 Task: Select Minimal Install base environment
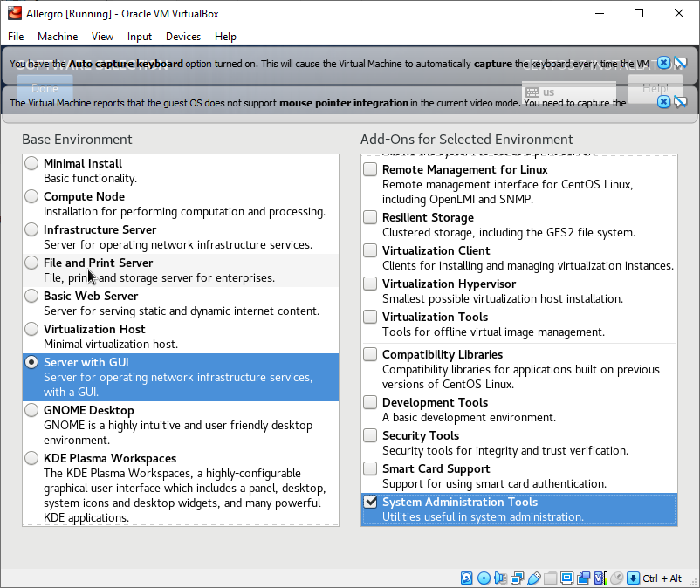tap(31, 163)
